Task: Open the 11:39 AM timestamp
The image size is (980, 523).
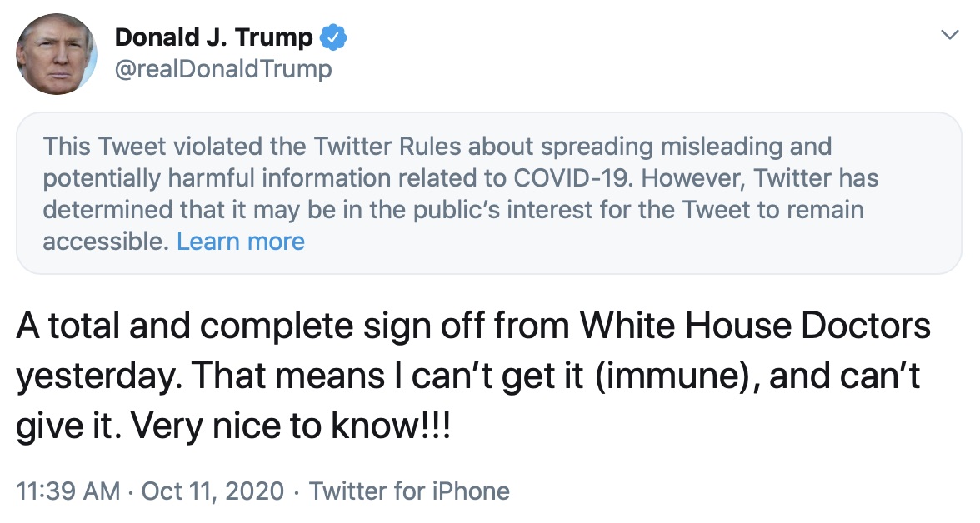Action: tap(68, 491)
